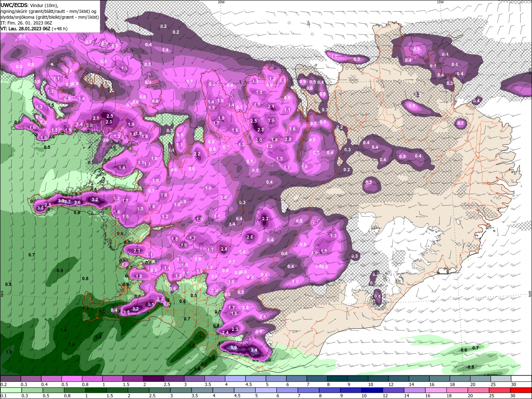Pick the grey-purple snow legend swatch labeled 0.2
Viewport: 532px width, 399px height.
(10, 379)
